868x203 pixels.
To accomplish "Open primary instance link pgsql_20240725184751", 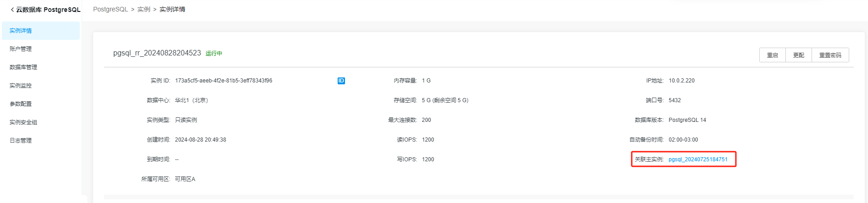I will (x=698, y=159).
